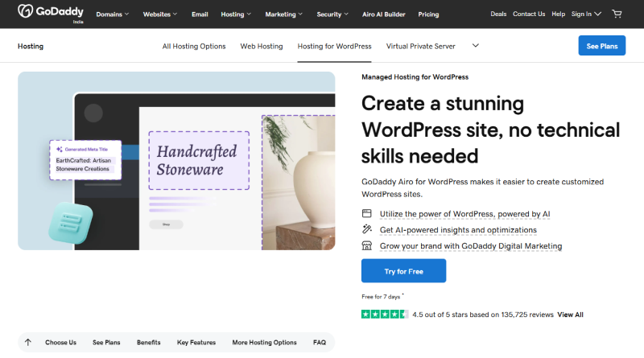Screen dimensions: 644x358
Task: Open the Sign In dropdown
Action: (x=586, y=14)
